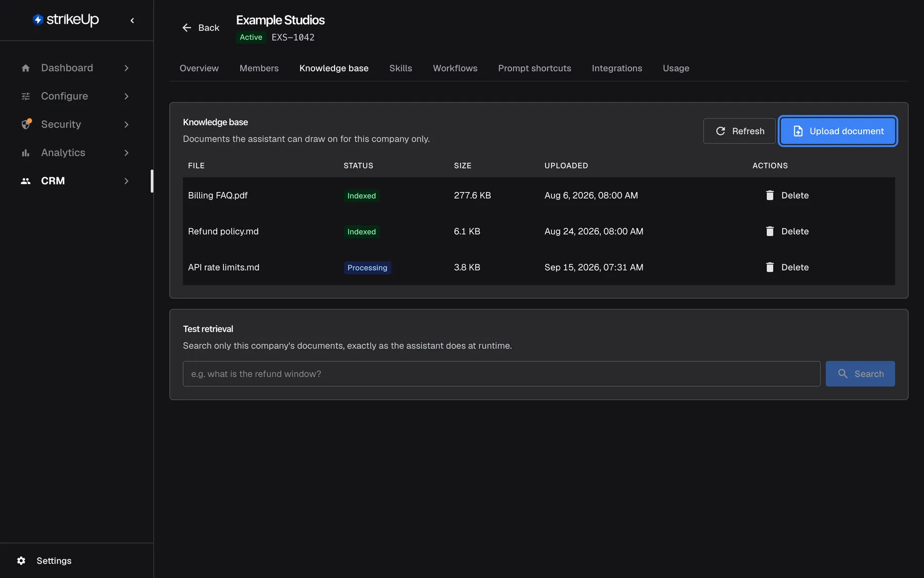
Task: Click the EXS-1042 company ID
Action: 293,37
